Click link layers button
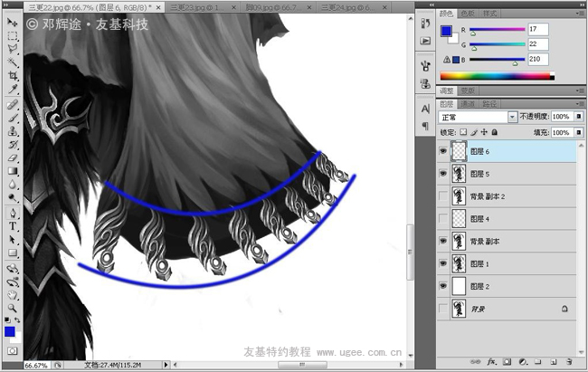The width and height of the screenshot is (588, 372). (475, 362)
